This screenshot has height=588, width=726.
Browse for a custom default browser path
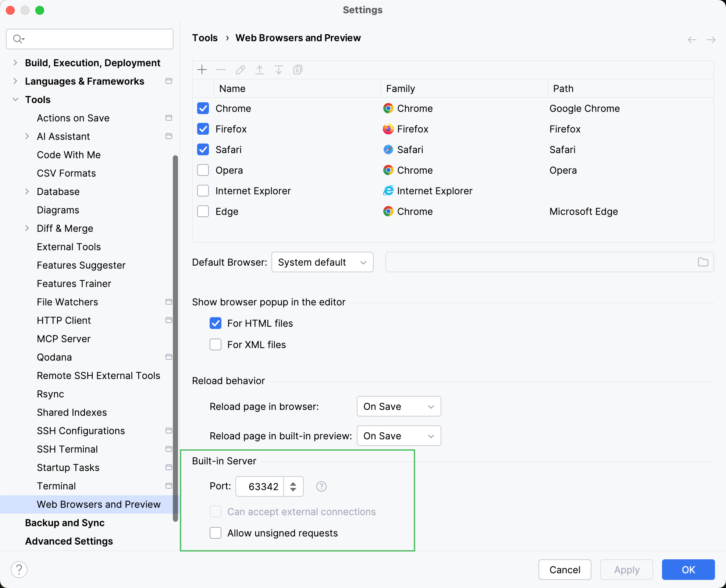(703, 262)
